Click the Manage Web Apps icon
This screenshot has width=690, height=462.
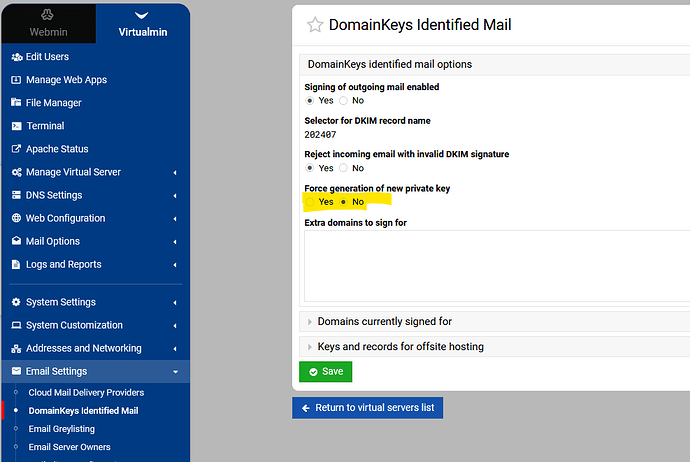[x=16, y=80]
